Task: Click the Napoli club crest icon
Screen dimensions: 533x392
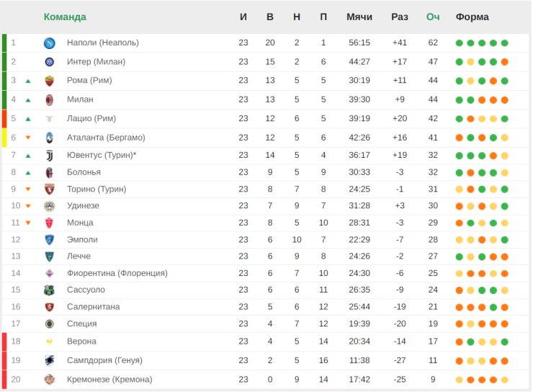Action: pos(50,43)
